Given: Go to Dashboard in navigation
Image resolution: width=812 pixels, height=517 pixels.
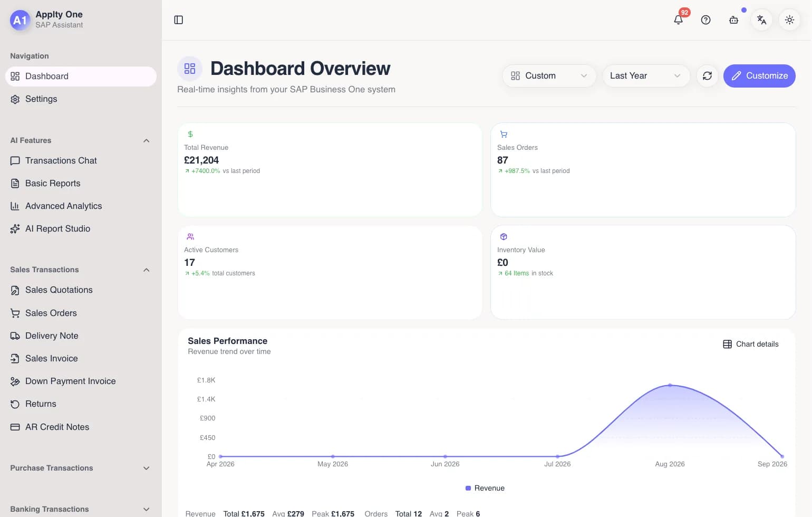Looking at the screenshot, I should (x=81, y=76).
